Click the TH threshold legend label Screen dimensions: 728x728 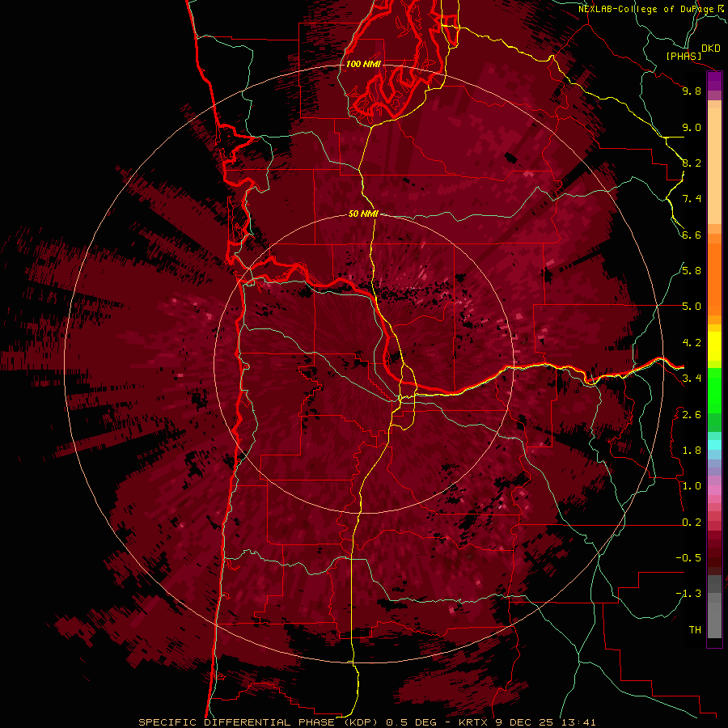point(695,630)
